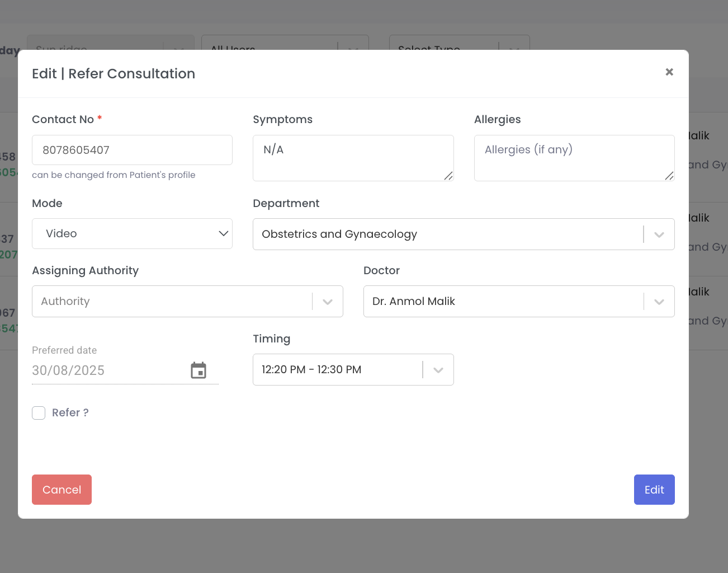Open the calendar date picker icon

tap(198, 370)
